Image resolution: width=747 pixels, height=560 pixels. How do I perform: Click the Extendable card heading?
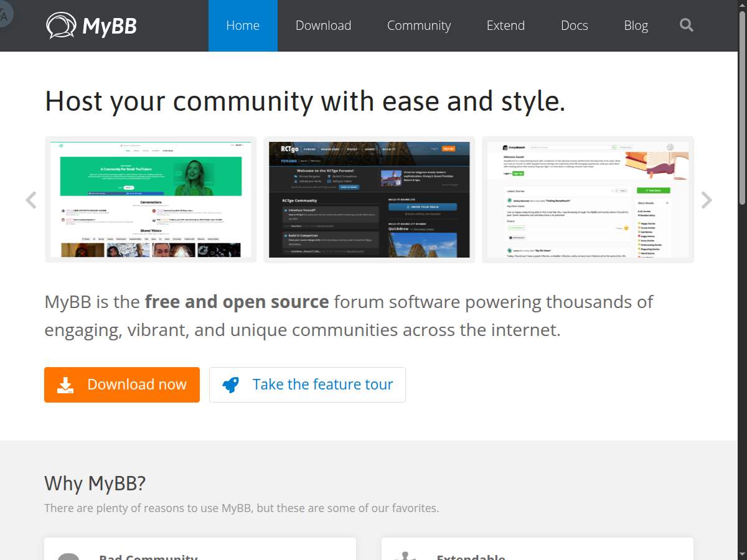click(471, 557)
